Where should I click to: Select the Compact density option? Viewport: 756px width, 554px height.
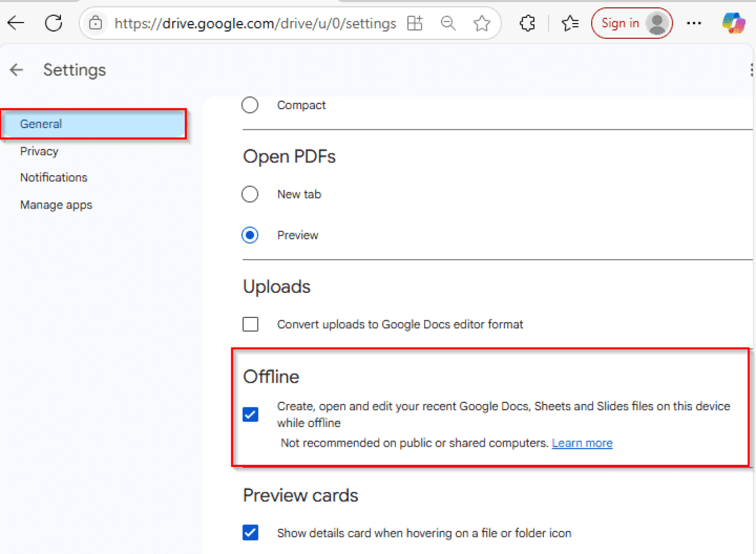coord(250,105)
